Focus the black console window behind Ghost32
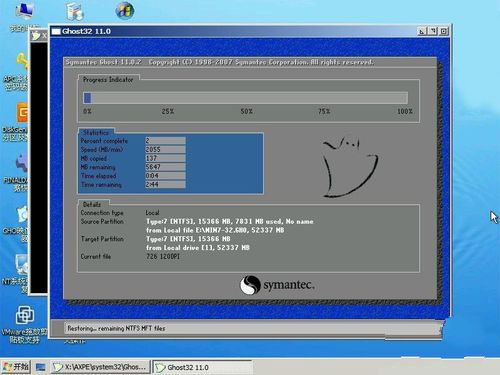This screenshot has height=375, width=500. pos(39,167)
